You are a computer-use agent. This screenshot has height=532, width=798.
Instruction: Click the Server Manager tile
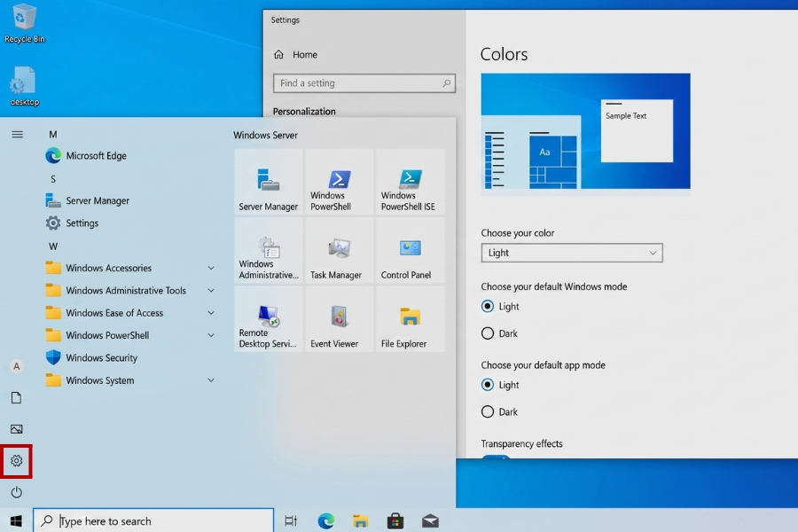[x=268, y=183]
